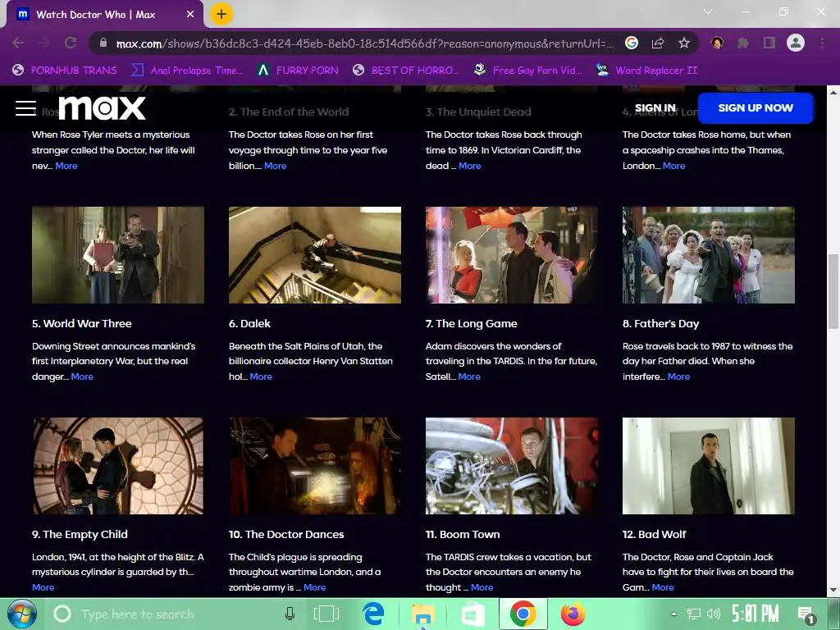This screenshot has width=840, height=630.
Task: Open the tab search chevron in the title bar
Action: pyautogui.click(x=708, y=11)
